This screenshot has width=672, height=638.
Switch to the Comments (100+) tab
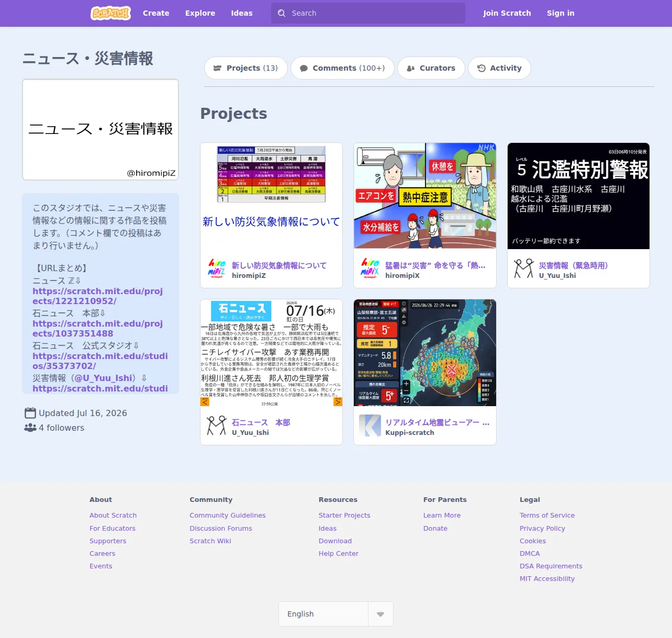342,68
